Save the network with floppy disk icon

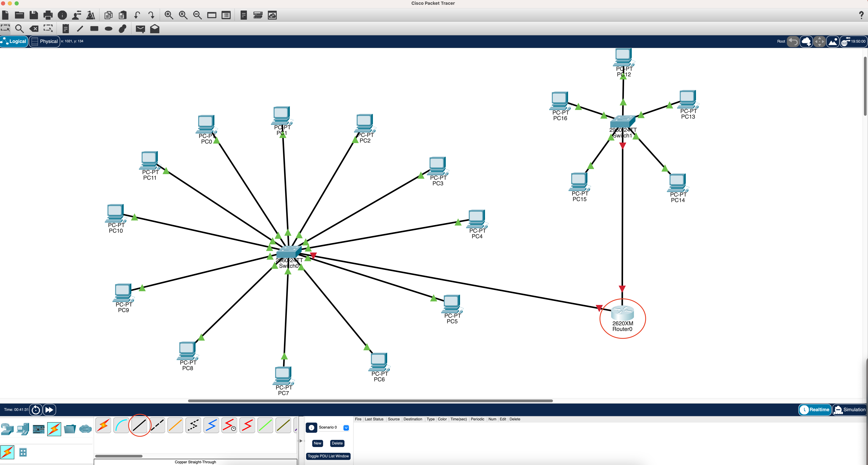34,15
